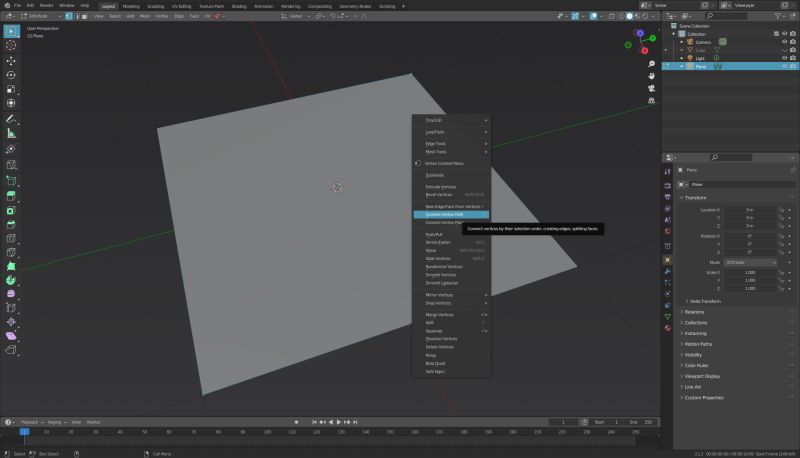Expand the Custom Properties panel

tap(704, 398)
